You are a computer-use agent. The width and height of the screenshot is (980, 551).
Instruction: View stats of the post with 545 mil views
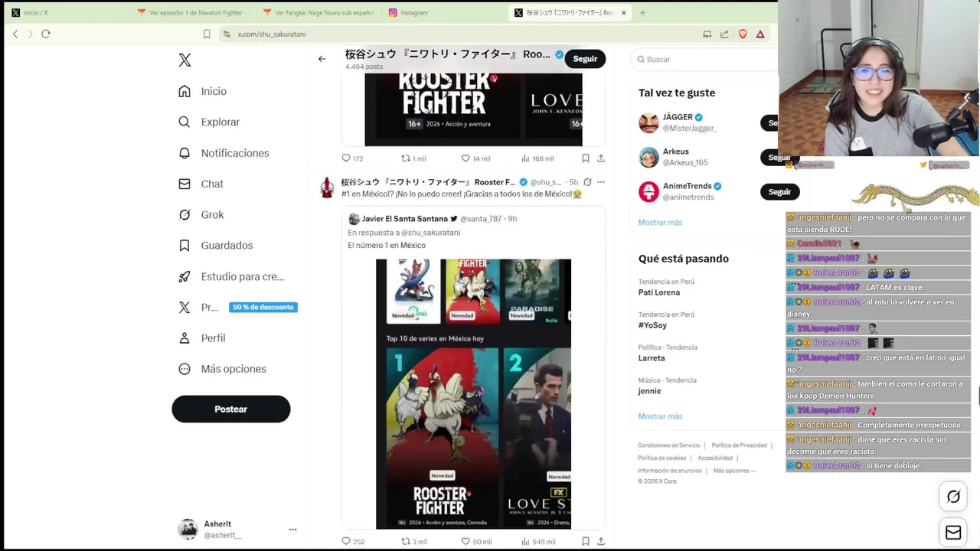(x=537, y=541)
